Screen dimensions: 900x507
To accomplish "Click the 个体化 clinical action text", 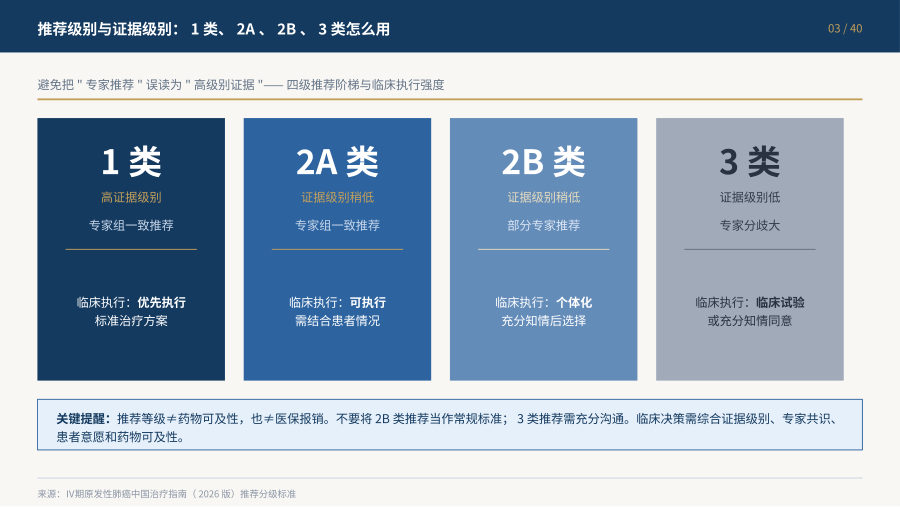I will point(574,302).
